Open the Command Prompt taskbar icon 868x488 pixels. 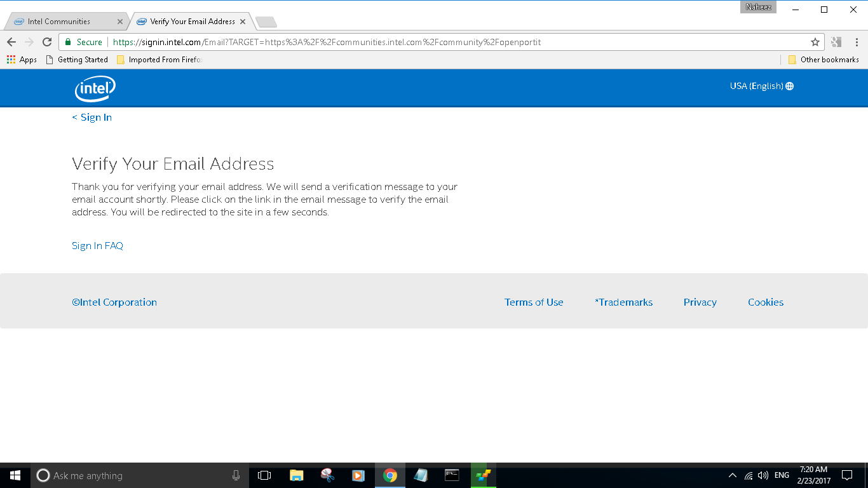[x=452, y=475]
